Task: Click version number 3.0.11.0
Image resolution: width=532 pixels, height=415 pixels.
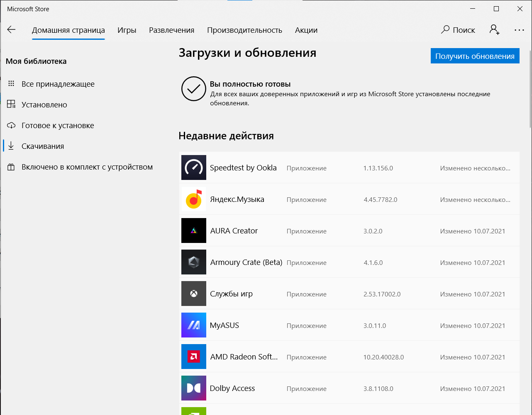Action: [375, 325]
